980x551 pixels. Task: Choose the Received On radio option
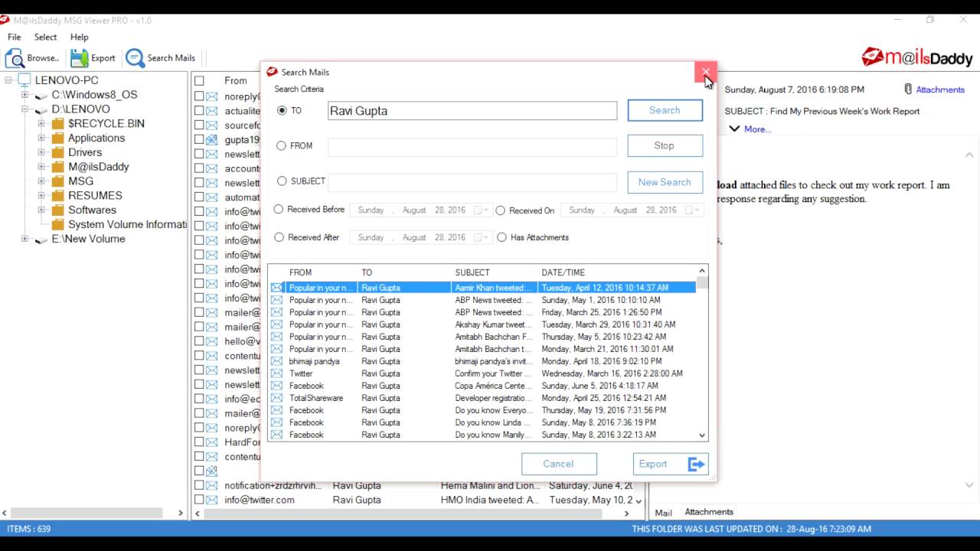pyautogui.click(x=501, y=210)
